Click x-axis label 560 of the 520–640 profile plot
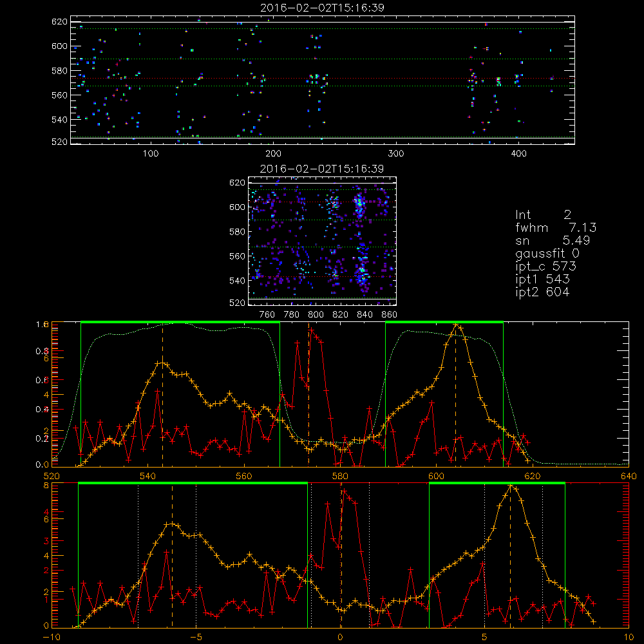The image size is (644, 644). point(244,477)
